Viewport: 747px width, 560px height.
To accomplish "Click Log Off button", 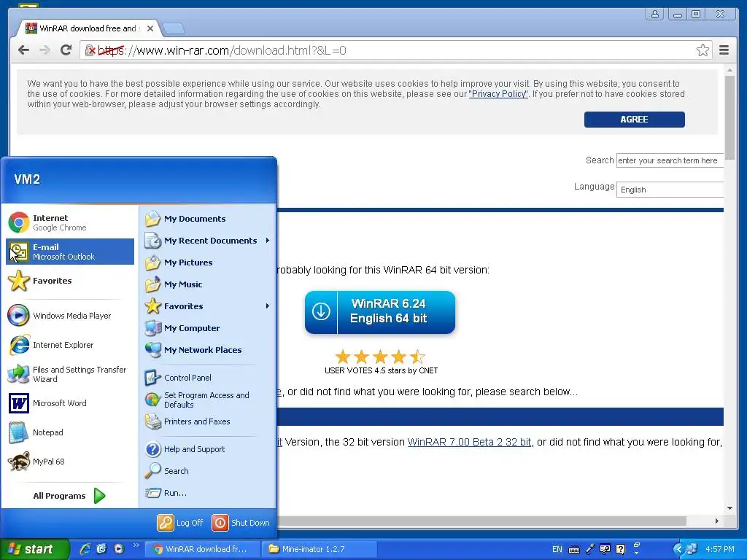I will (181, 522).
